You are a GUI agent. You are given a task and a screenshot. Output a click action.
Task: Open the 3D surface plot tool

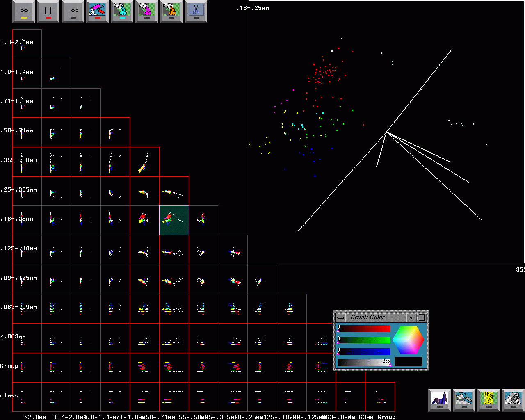[x=439, y=400]
